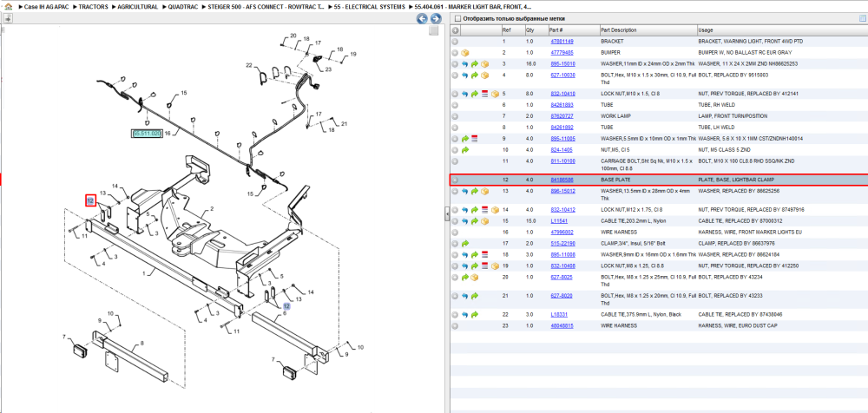Toggle the select-all circle in table header

[x=455, y=29]
